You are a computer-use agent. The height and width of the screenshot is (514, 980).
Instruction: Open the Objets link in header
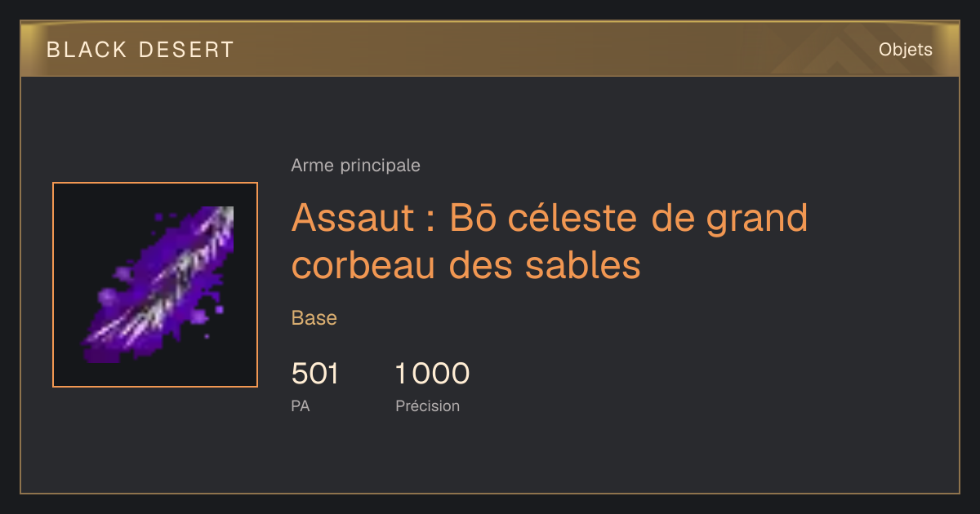pyautogui.click(x=906, y=50)
